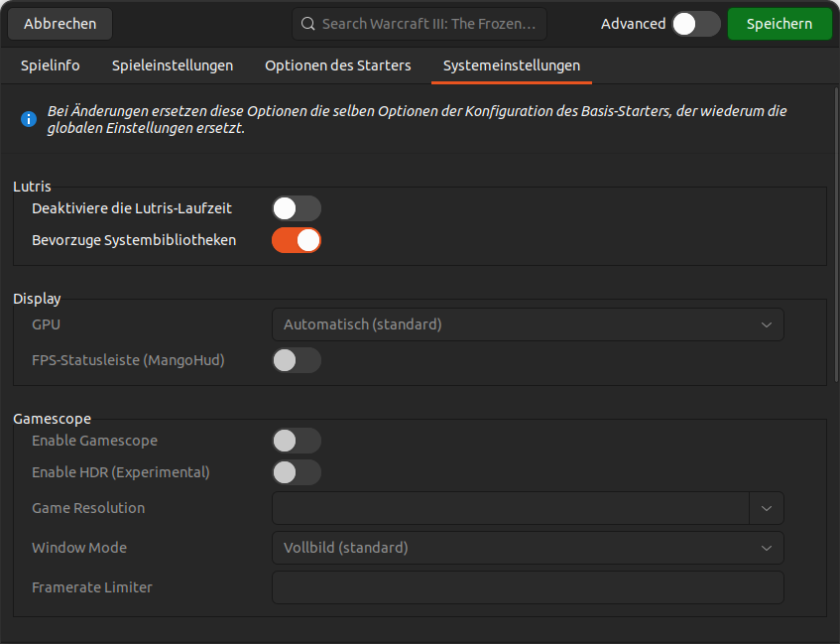Click the Speichern button
This screenshot has height=644, width=840.
tap(780, 23)
